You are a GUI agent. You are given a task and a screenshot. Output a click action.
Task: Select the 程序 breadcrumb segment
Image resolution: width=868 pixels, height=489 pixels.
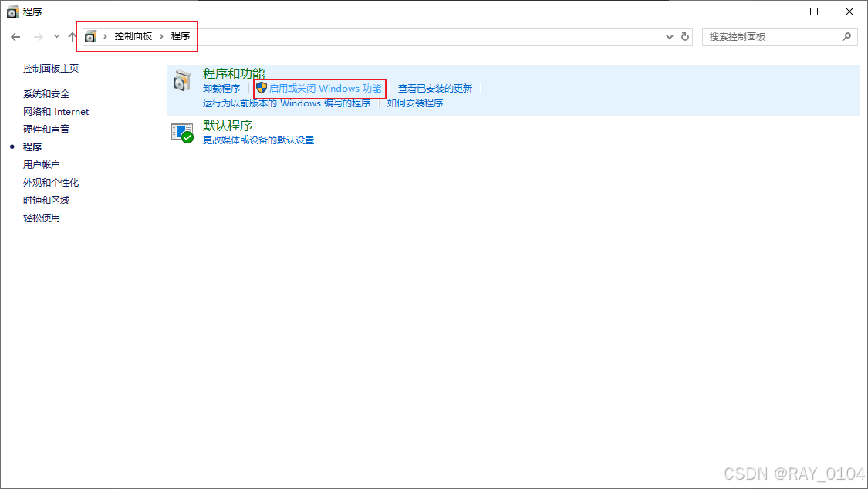tap(181, 36)
